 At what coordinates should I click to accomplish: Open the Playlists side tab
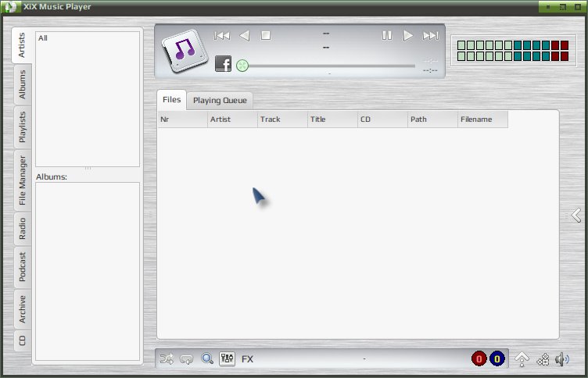pos(23,127)
